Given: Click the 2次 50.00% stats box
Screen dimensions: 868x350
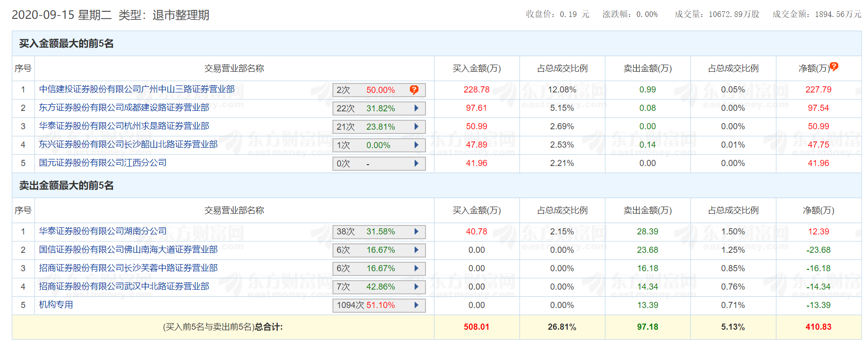Looking at the screenshot, I should [379, 90].
